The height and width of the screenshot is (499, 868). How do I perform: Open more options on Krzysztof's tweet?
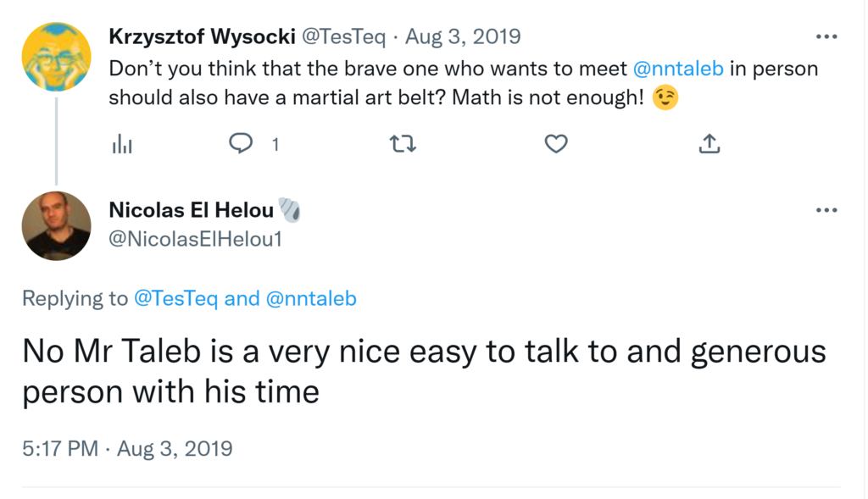[x=826, y=37]
